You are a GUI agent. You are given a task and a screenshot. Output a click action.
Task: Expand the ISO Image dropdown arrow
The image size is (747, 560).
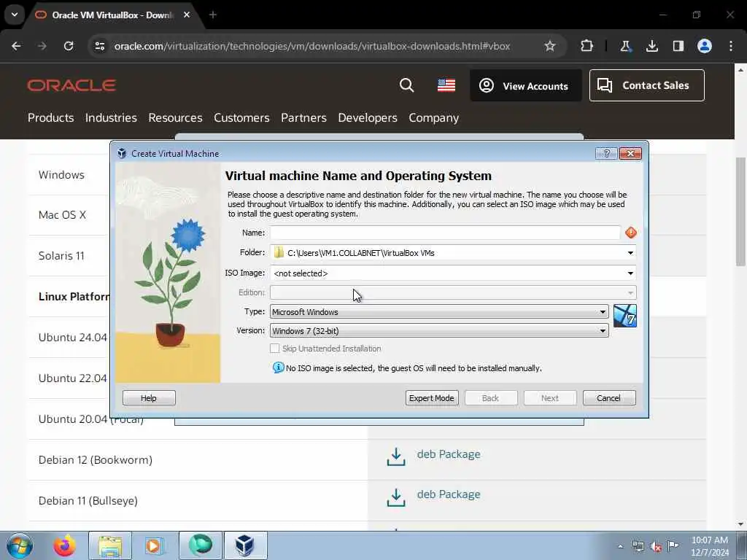(630, 273)
